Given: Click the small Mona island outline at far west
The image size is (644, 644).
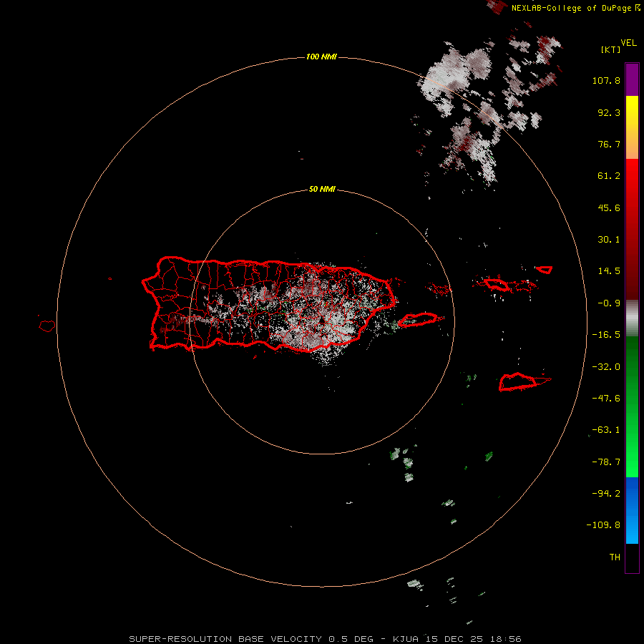Looking at the screenshot, I should tap(47, 326).
